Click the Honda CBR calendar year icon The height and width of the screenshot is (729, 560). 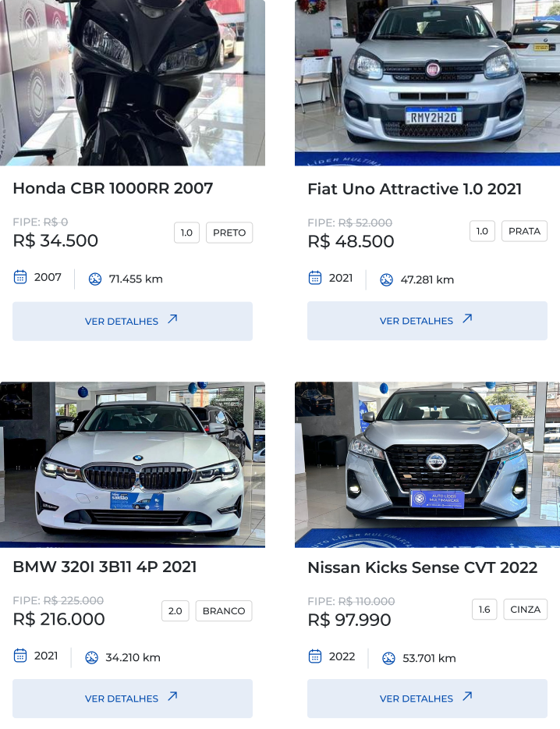pyautogui.click(x=20, y=277)
